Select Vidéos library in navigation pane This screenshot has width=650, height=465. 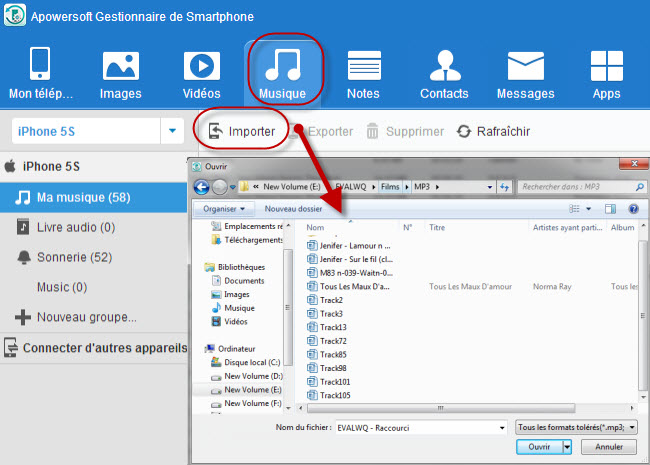pos(230,322)
